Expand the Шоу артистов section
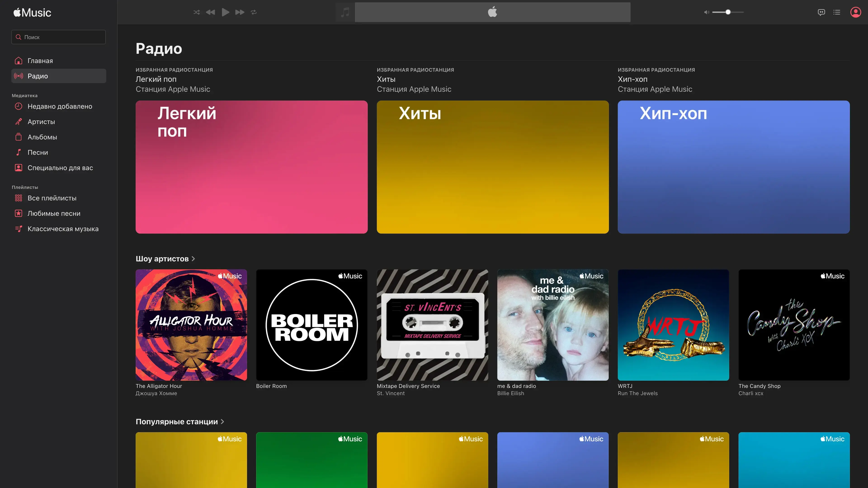This screenshot has height=488, width=868. click(x=165, y=259)
